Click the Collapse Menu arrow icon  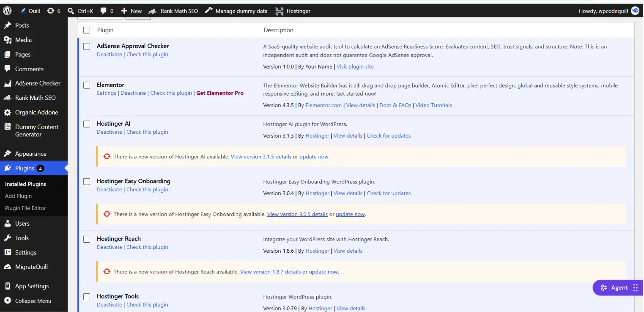click(x=8, y=301)
